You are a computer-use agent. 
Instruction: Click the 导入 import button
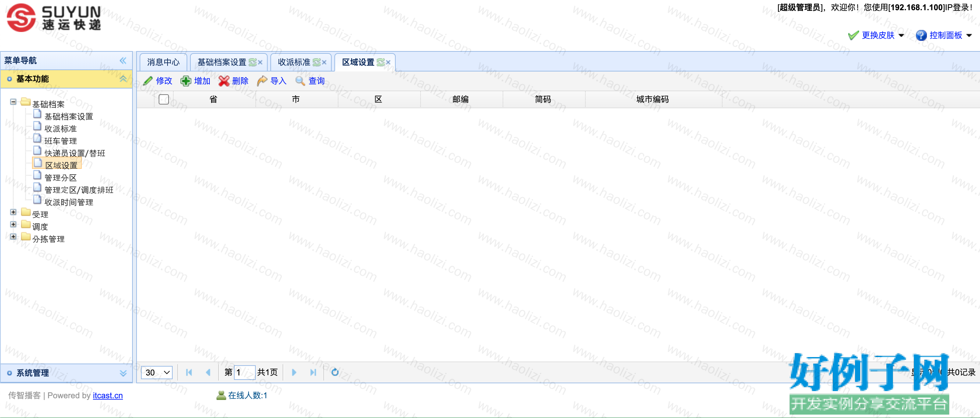272,81
